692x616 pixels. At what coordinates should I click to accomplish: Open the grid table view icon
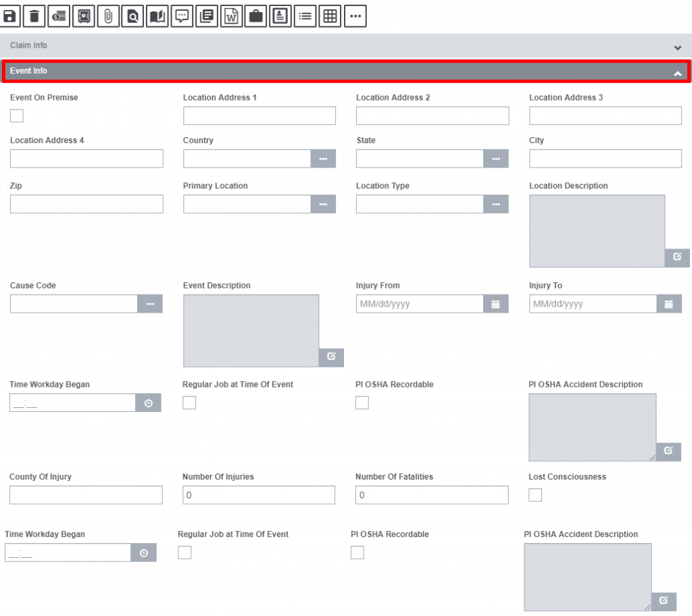coord(330,16)
